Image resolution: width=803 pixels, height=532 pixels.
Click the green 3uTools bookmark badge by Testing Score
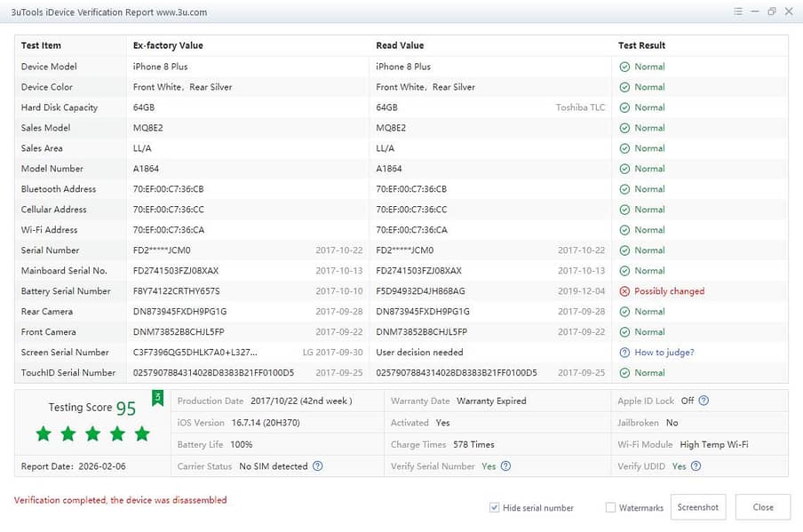[158, 398]
